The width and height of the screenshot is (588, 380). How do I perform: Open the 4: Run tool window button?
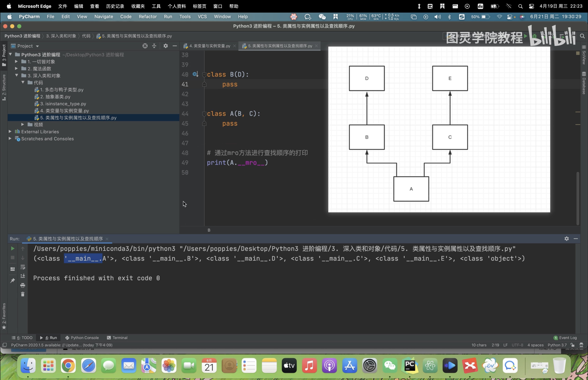click(49, 337)
